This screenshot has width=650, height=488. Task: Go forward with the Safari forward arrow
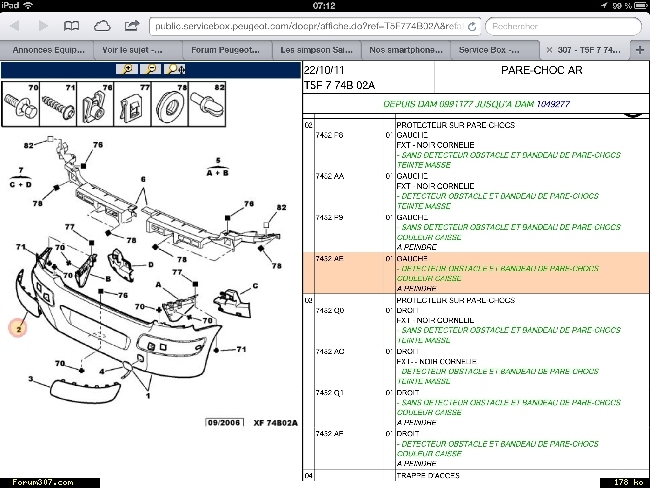43,26
